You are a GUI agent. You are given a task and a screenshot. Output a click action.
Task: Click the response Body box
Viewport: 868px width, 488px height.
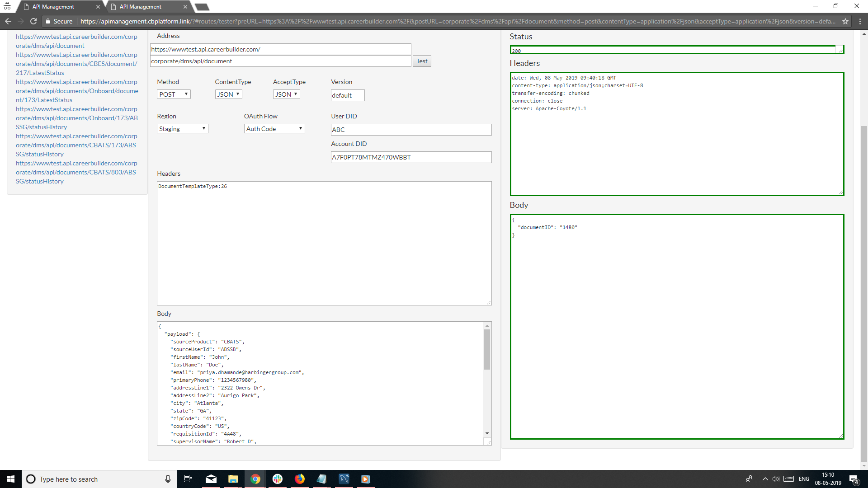677,327
